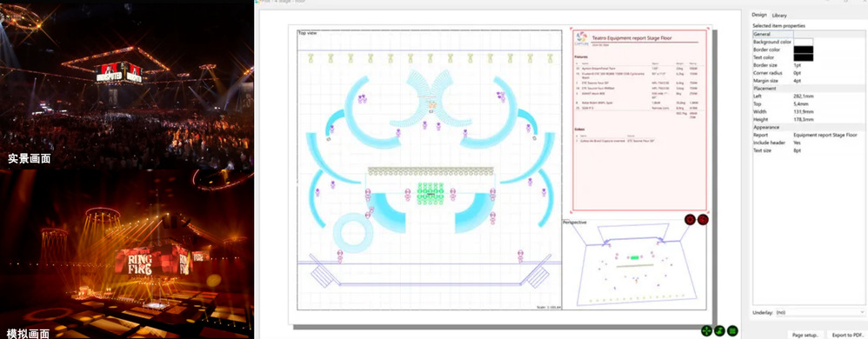The width and height of the screenshot is (868, 339).
Task: Click the green list icon below the page
Action: pos(732,330)
